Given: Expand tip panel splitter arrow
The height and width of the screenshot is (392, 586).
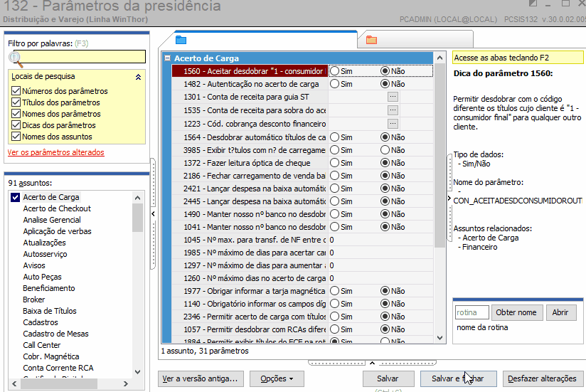Looking at the screenshot, I should (449, 198).
